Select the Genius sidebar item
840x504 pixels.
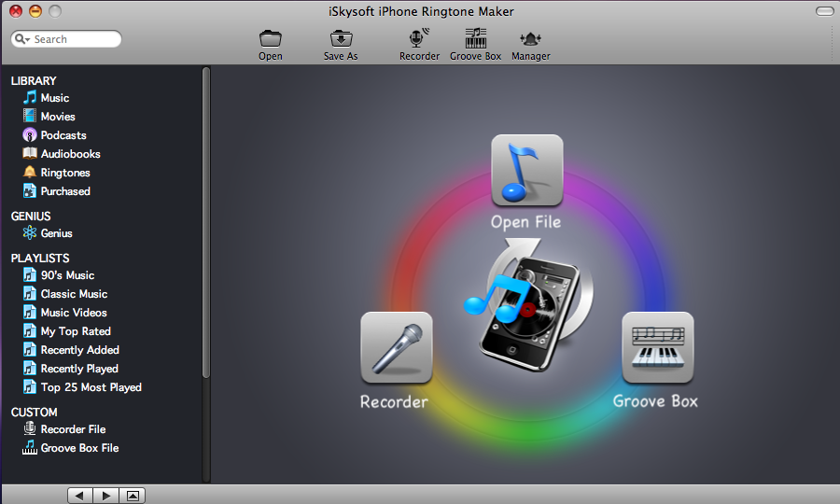(56, 233)
